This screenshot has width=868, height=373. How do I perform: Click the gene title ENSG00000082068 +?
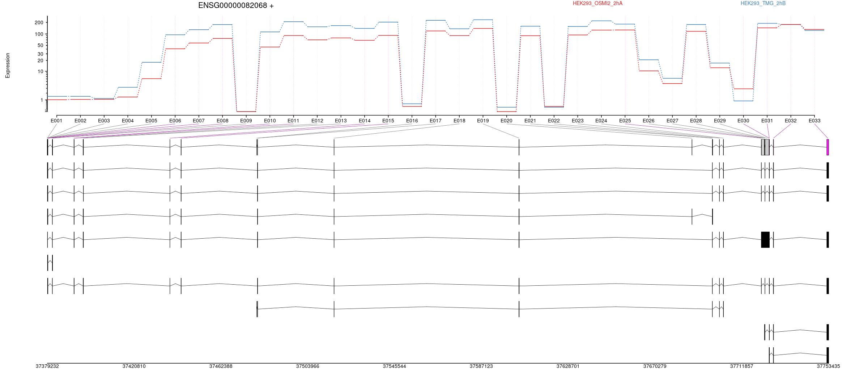click(x=236, y=5)
